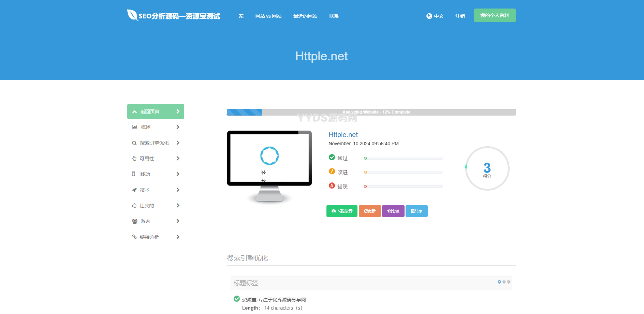This screenshot has width=644, height=314.
Task: Select 移动 in the sidebar
Action: point(156,174)
